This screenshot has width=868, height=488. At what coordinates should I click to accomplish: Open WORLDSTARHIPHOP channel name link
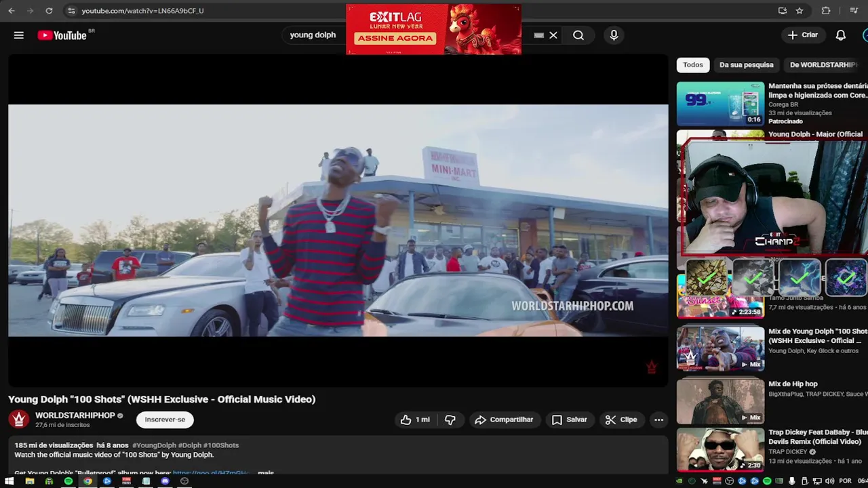(75, 415)
